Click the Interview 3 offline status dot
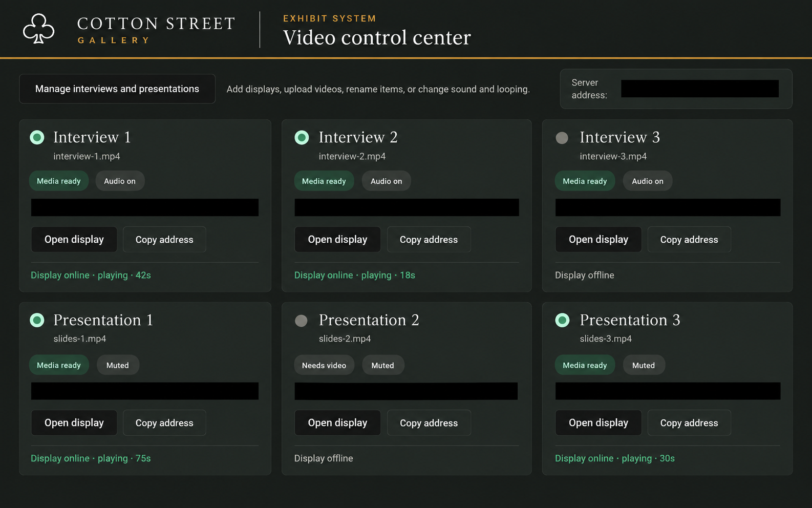The width and height of the screenshot is (812, 508). [562, 138]
